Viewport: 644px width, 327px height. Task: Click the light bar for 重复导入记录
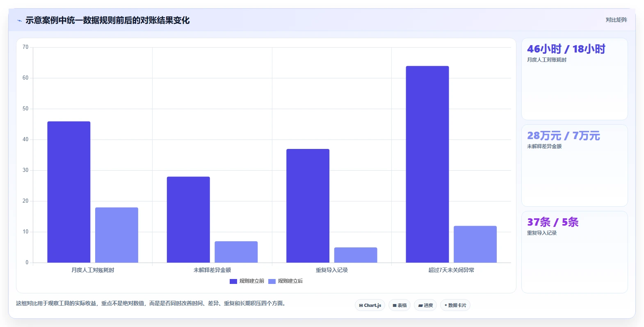pyautogui.click(x=356, y=255)
